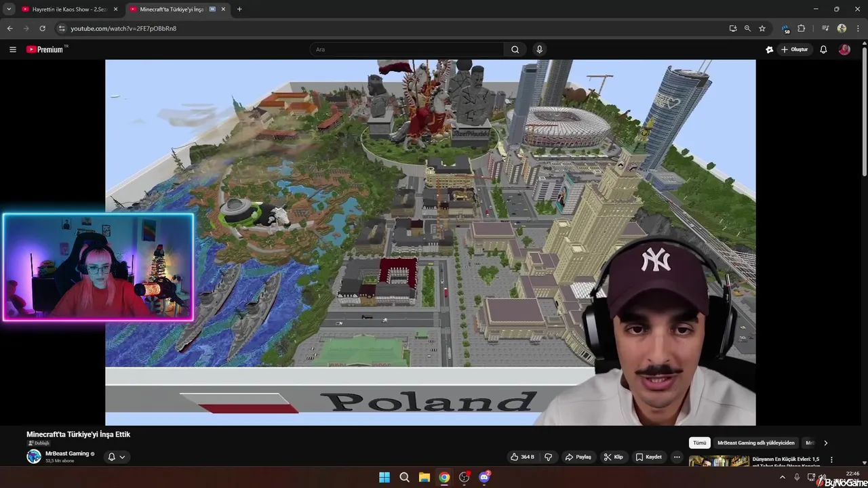Image resolution: width=868 pixels, height=488 pixels.
Task: Open media controls icon in Chrome toolbar
Action: [x=825, y=28]
